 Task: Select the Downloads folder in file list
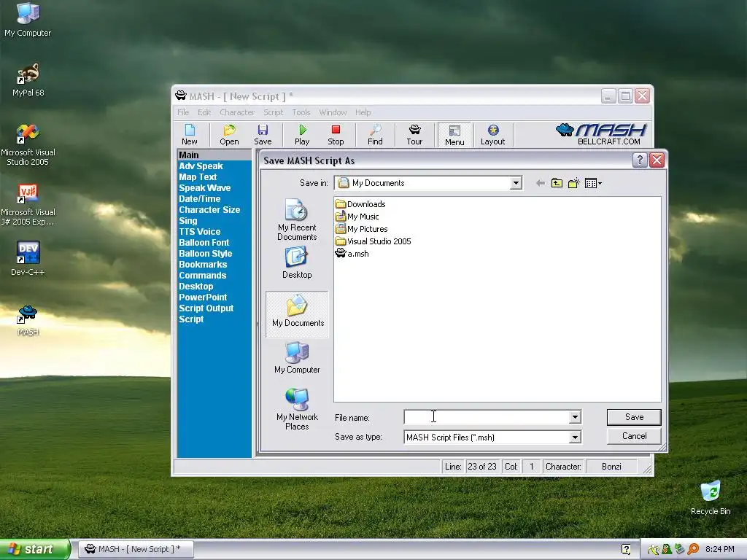point(360,204)
